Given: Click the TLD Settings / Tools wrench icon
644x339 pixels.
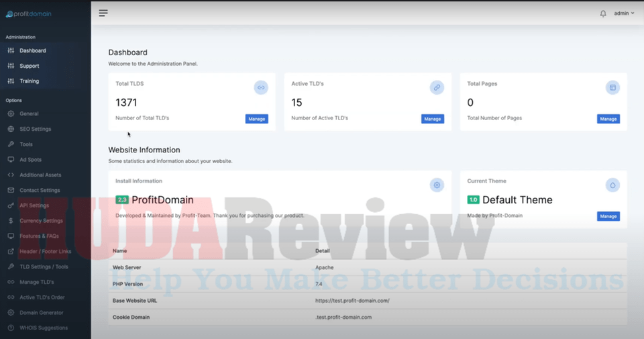Looking at the screenshot, I should (11, 267).
